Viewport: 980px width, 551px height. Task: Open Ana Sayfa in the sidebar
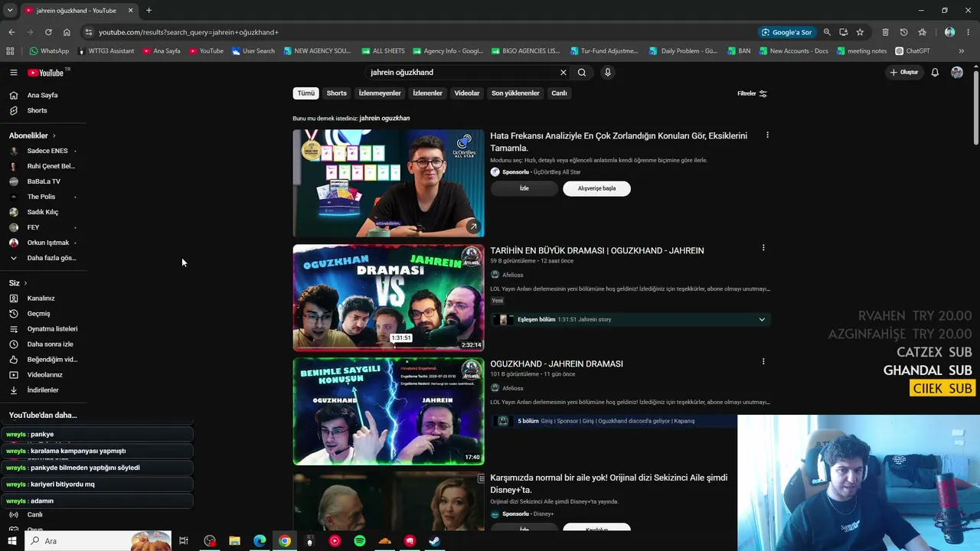pyautogui.click(x=43, y=96)
